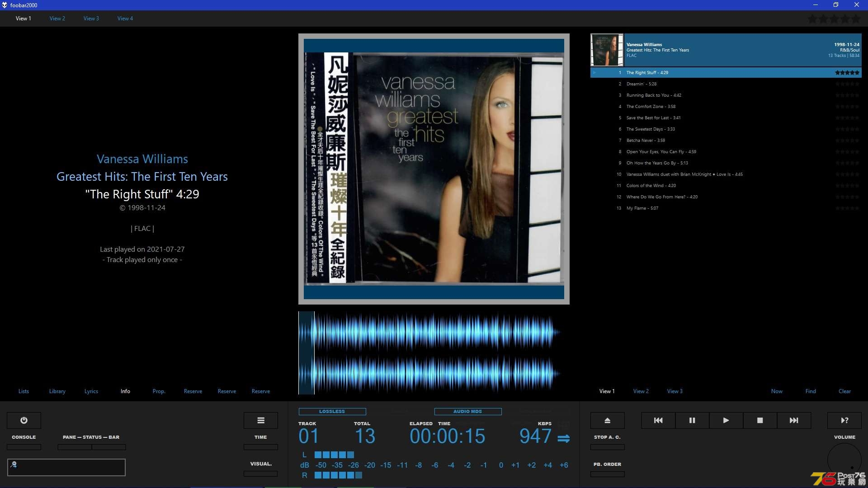Click the double-arrow icon next to the kbps value
Screen dimensions: 868x488
[x=563, y=438]
